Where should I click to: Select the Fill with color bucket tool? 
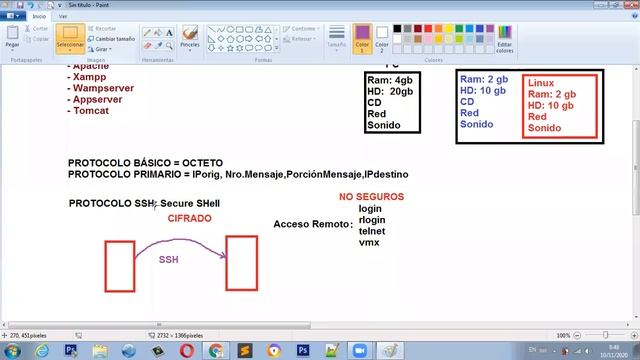click(158, 33)
